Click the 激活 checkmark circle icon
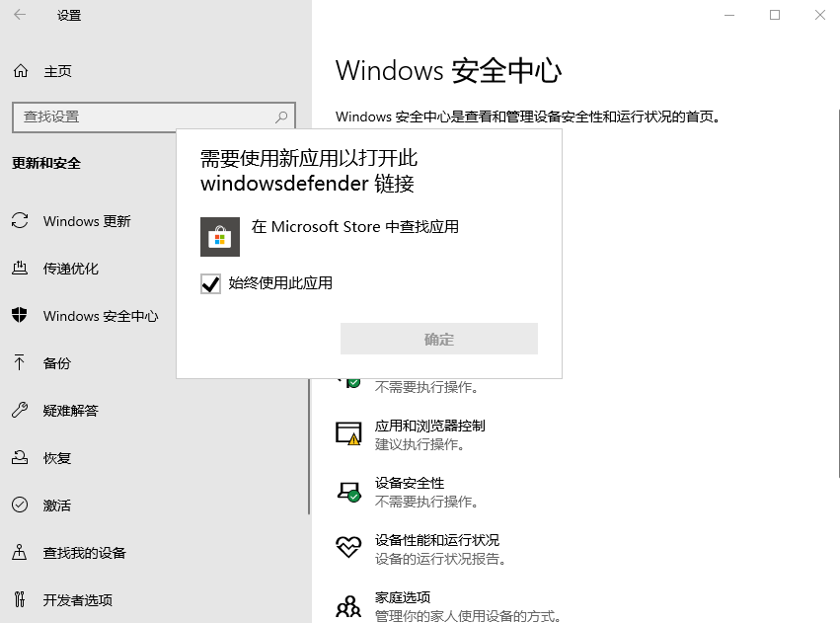This screenshot has width=840, height=623. 20,505
